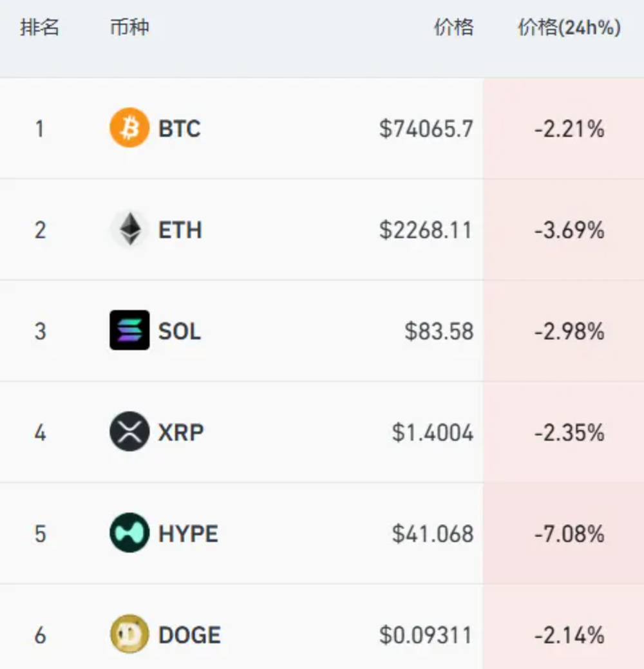This screenshot has height=669, width=644.
Task: Click the Ethereum diamond icon
Action: tap(129, 229)
